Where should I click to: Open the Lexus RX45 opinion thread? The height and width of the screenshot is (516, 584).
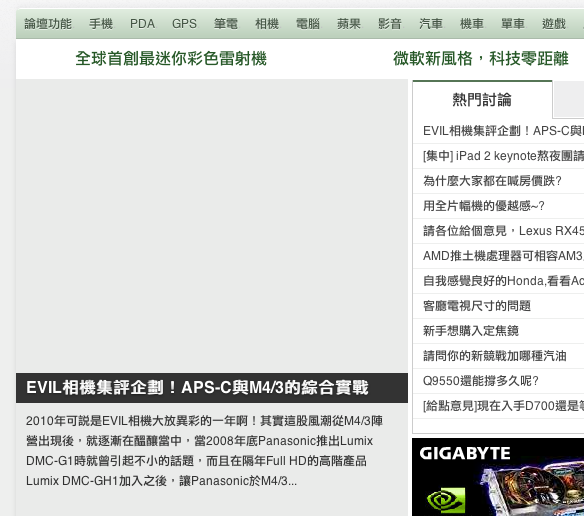tap(503, 231)
